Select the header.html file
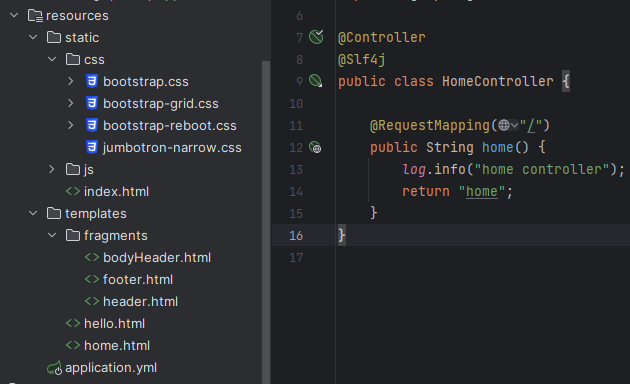The width and height of the screenshot is (630, 384). tap(141, 301)
